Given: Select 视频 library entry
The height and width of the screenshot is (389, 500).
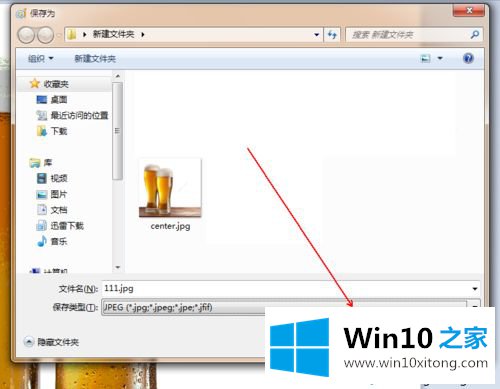Looking at the screenshot, I should click(x=59, y=178).
